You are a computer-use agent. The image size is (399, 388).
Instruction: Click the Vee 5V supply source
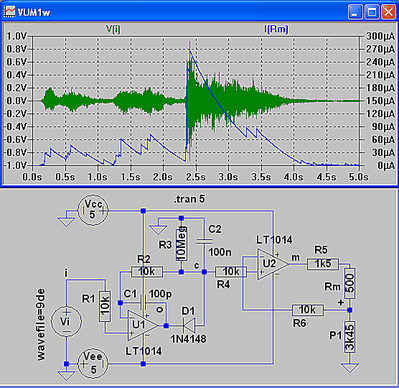point(93,364)
